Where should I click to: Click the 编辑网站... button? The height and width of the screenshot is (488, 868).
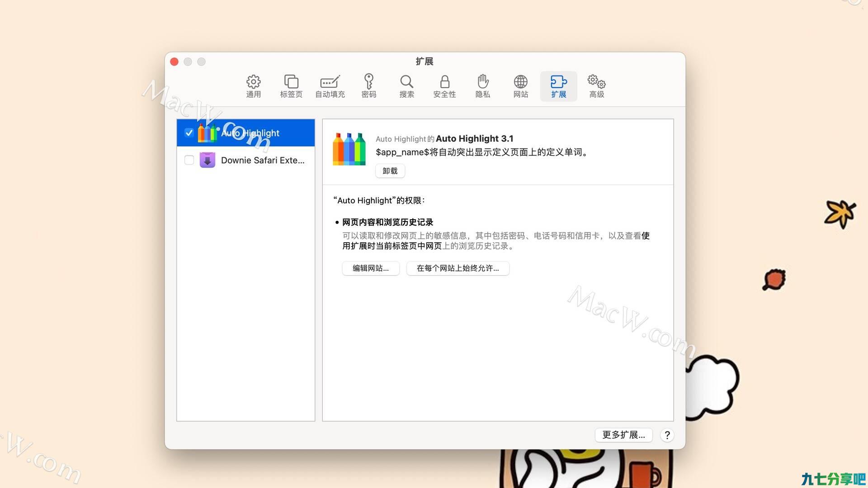371,268
